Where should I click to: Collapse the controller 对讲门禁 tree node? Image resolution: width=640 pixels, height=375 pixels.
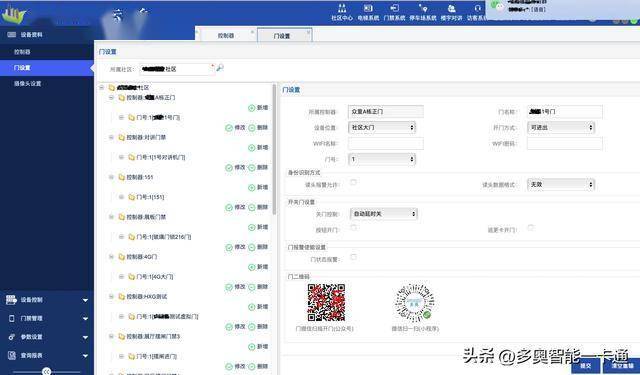tap(111, 138)
